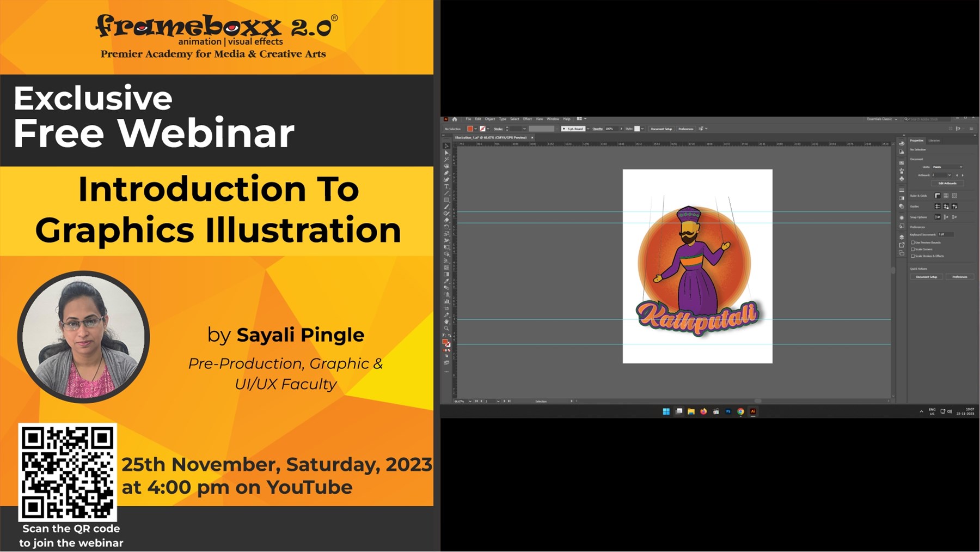The width and height of the screenshot is (980, 552).
Task: Click the Keyboard Increment input field
Action: click(945, 234)
